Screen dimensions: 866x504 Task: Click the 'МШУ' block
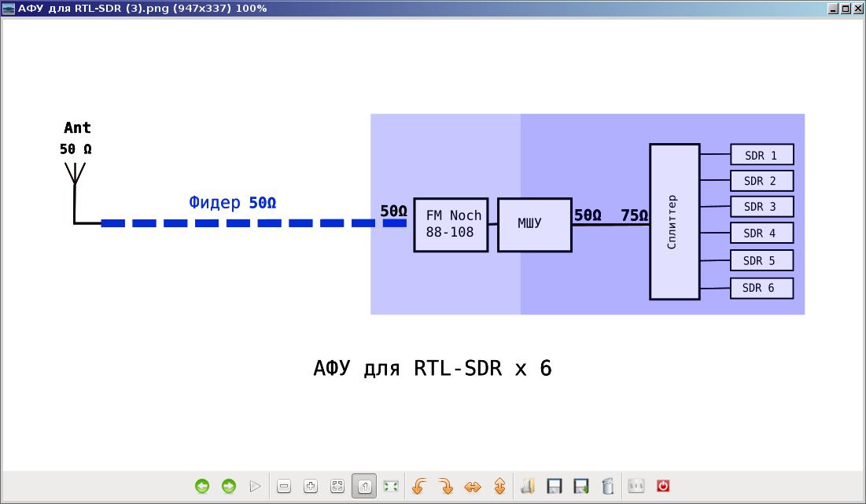pyautogui.click(x=535, y=225)
